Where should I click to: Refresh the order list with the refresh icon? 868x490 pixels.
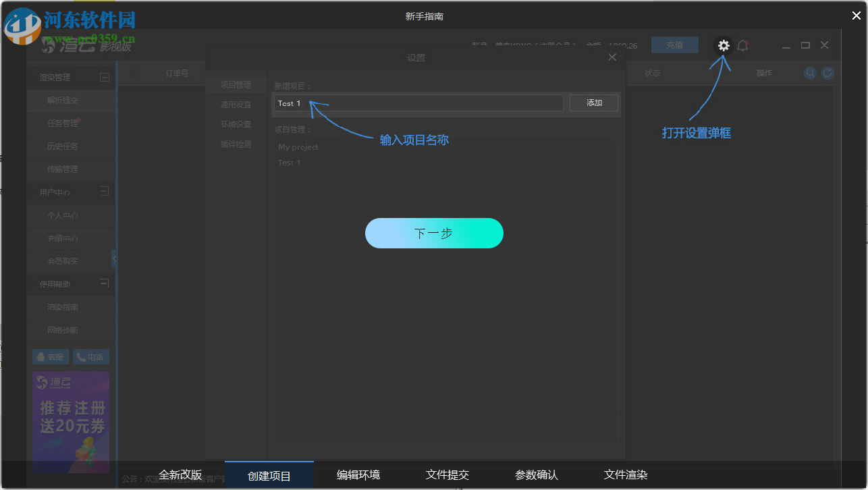tap(828, 73)
